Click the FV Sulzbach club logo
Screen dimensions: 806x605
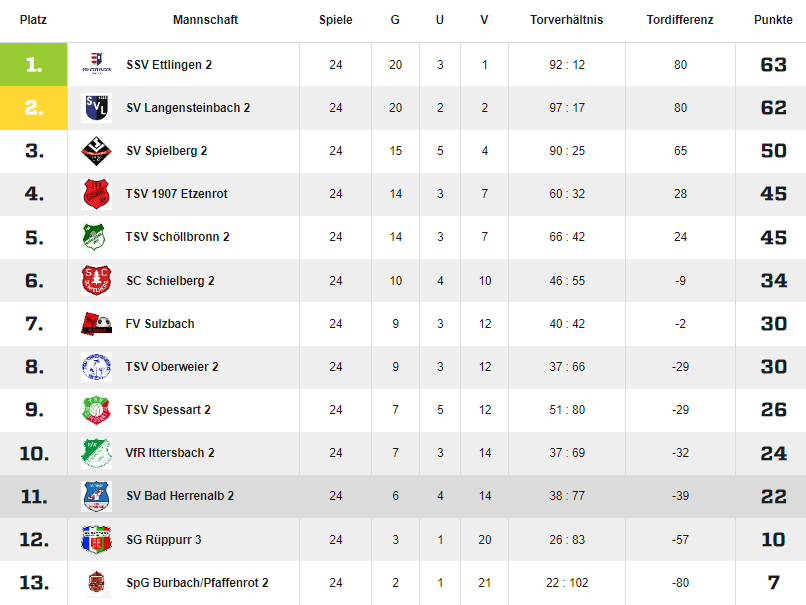coord(96,324)
